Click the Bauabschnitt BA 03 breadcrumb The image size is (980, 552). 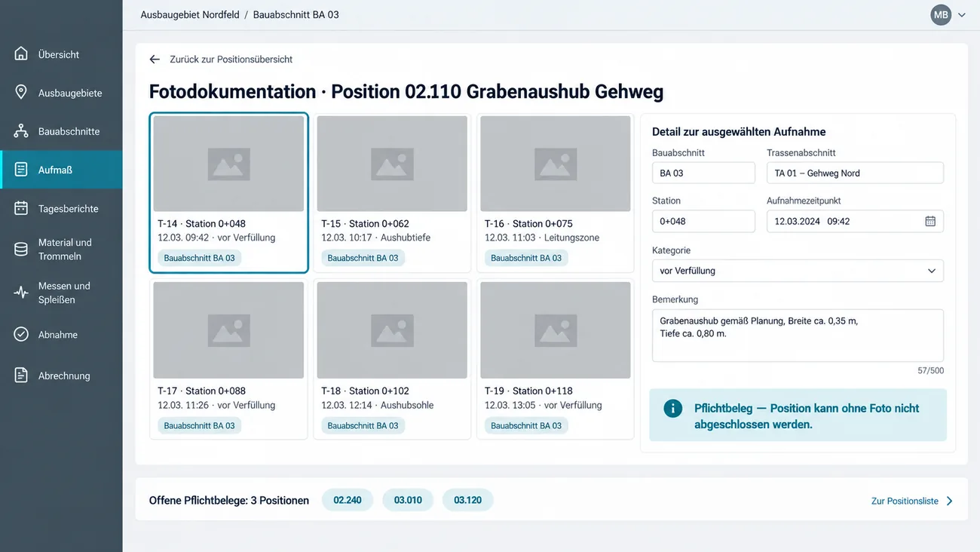[296, 14]
